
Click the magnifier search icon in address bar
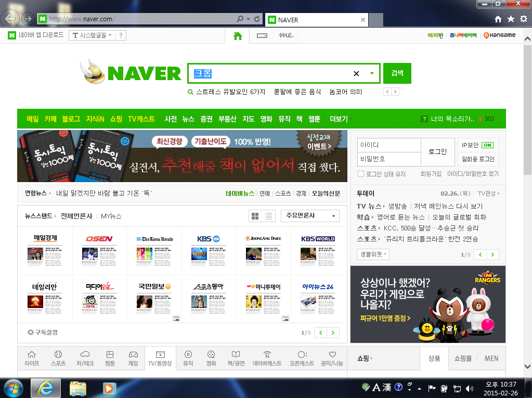[x=240, y=19]
